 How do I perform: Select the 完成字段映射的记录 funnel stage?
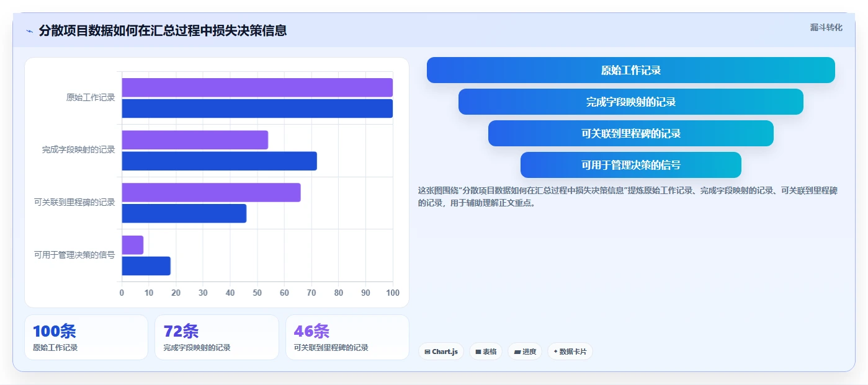pyautogui.click(x=630, y=102)
